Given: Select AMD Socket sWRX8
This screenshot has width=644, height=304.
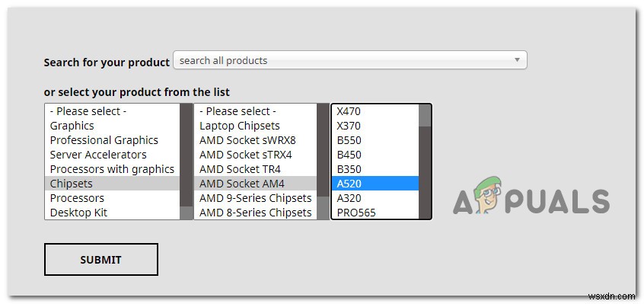Looking at the screenshot, I should [256, 140].
